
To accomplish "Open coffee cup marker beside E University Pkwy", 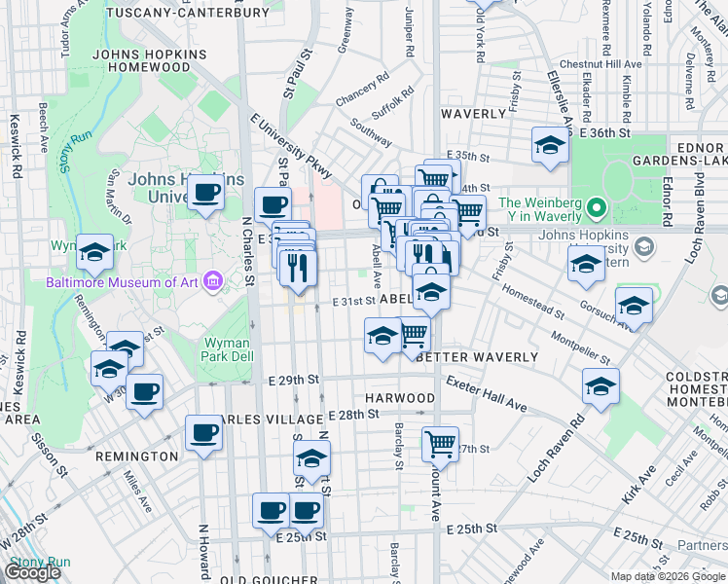I will (x=273, y=206).
